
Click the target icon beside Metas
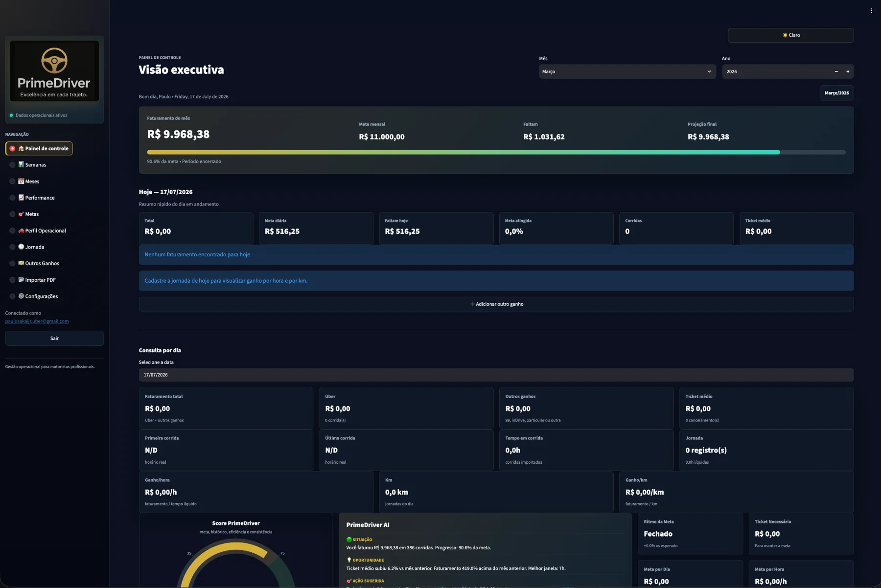(21, 214)
